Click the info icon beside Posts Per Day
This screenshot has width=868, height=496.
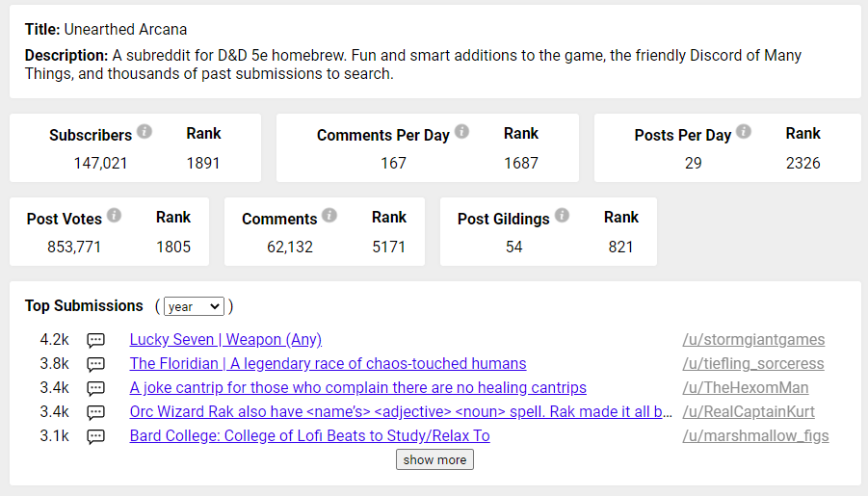(x=744, y=131)
